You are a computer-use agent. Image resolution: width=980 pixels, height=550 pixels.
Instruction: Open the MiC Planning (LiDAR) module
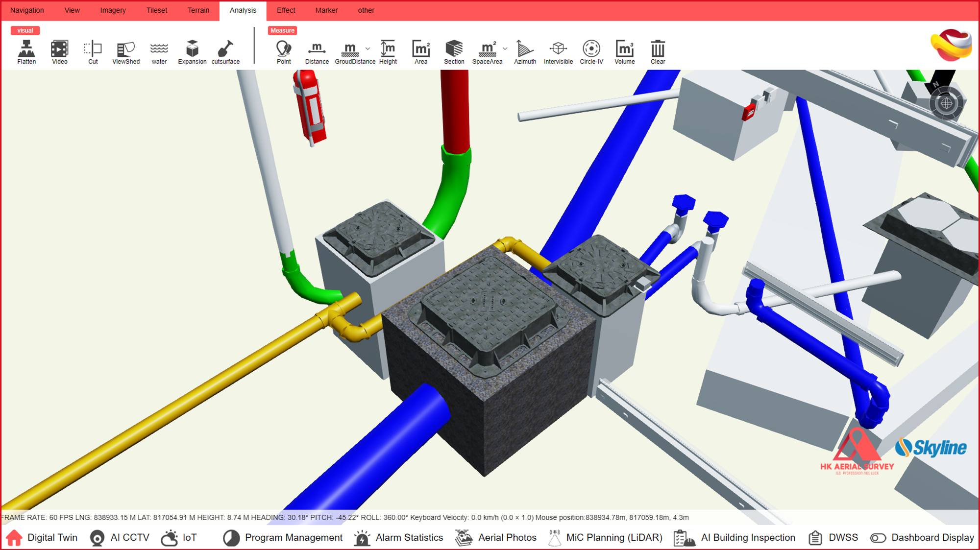[x=606, y=538]
